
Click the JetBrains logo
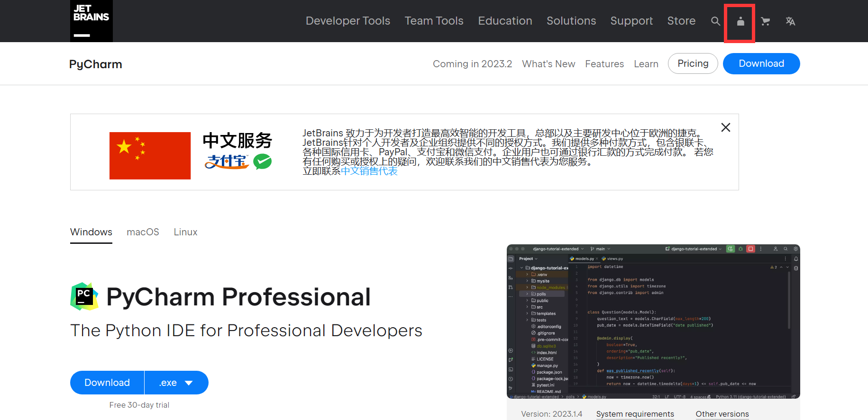pos(91,21)
